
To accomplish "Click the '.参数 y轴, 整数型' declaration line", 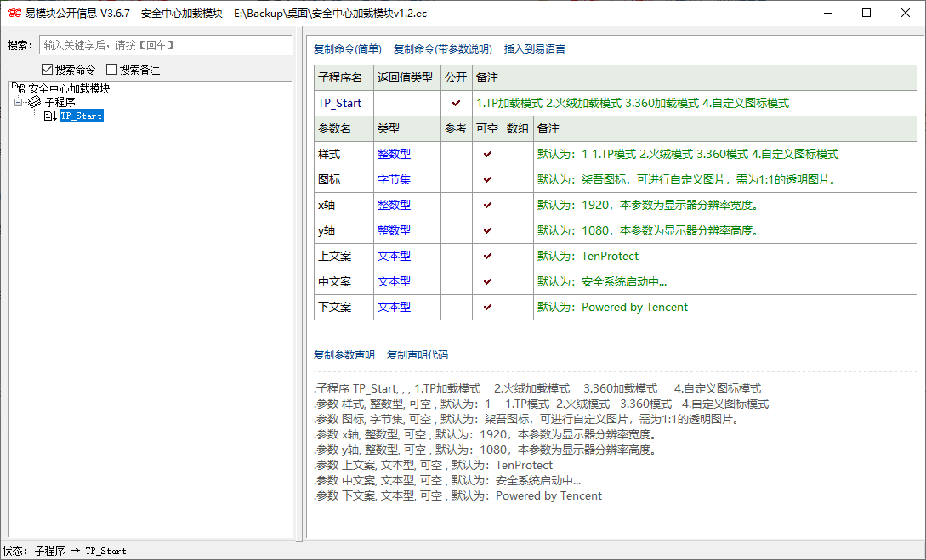I will coord(486,450).
